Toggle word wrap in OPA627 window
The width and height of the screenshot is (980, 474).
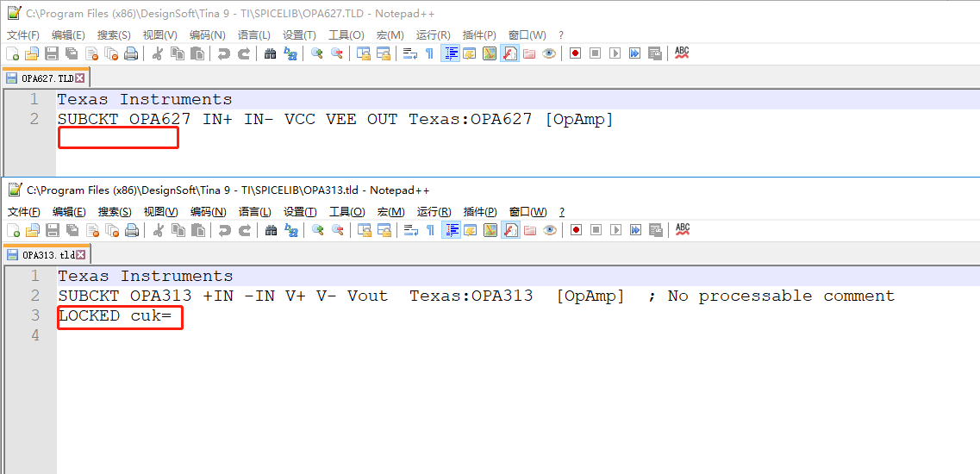click(410, 53)
